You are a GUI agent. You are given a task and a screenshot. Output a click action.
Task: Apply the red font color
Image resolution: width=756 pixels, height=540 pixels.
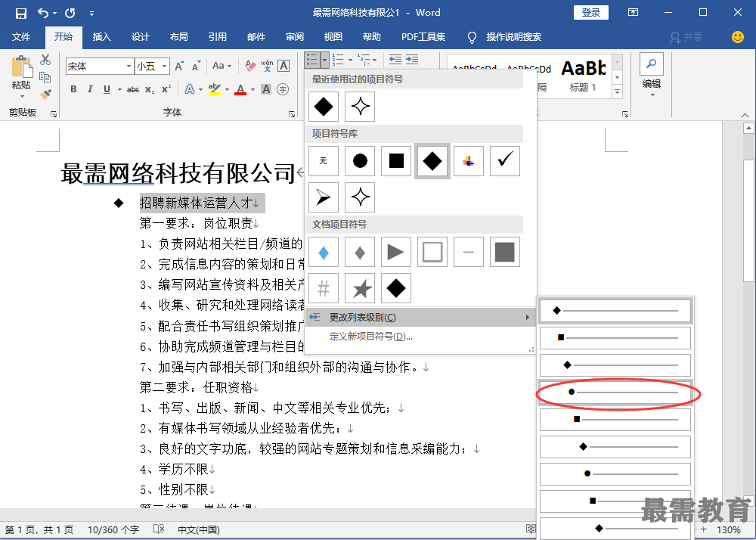click(x=240, y=89)
